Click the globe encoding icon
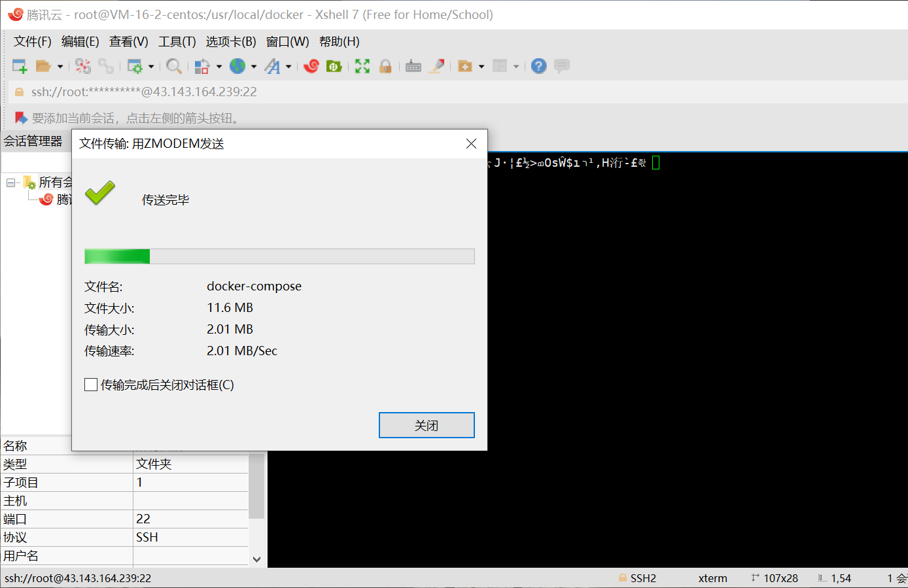Screen dimensions: 908x588 coord(237,66)
